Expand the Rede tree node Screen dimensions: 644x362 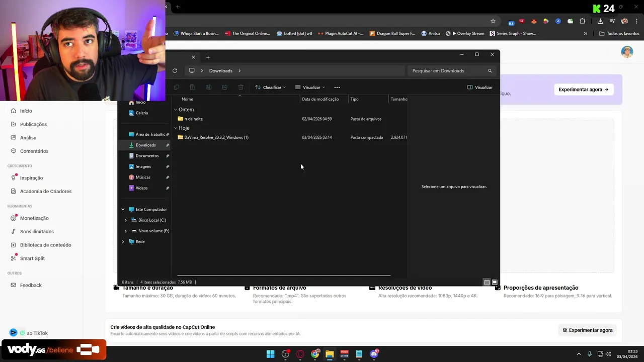(x=123, y=242)
